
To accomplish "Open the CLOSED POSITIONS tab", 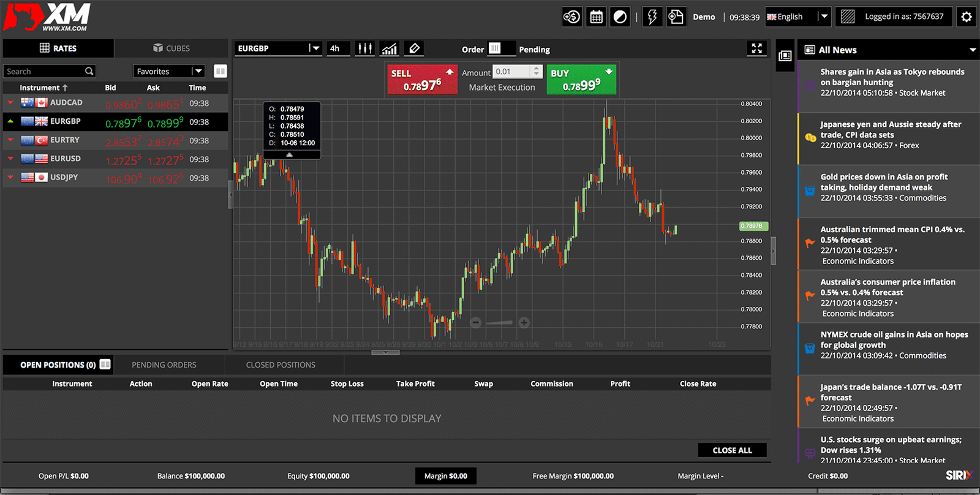I will 281,365.
